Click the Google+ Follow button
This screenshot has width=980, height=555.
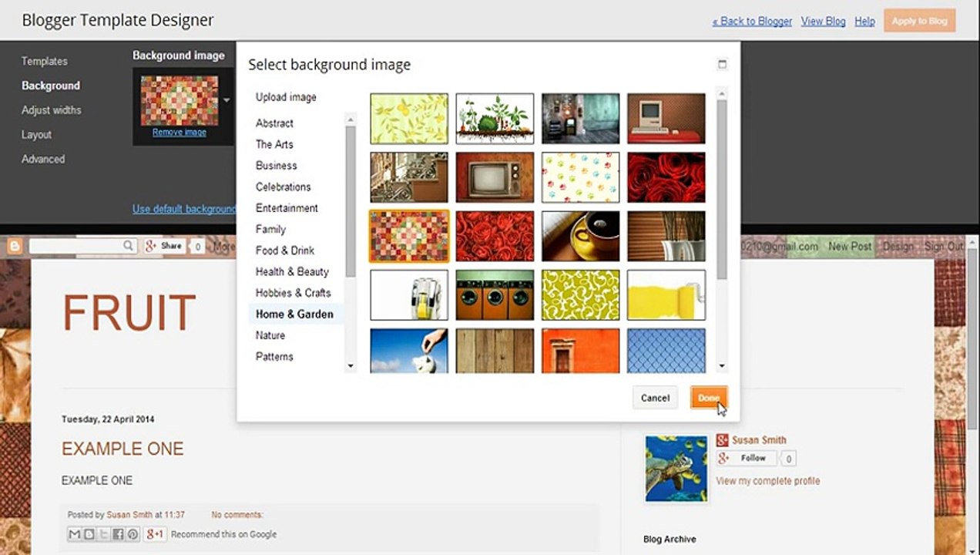[x=747, y=459]
